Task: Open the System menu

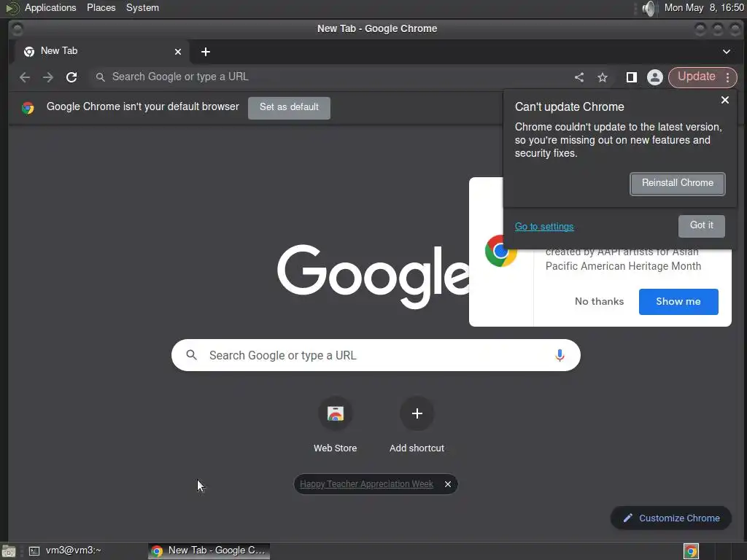Action: 142,7
